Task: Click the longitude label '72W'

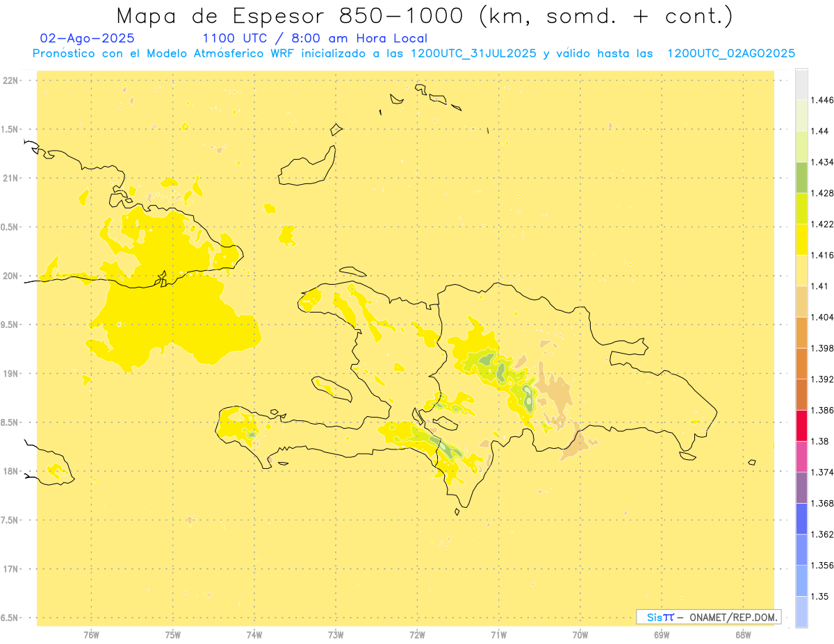Action: tap(417, 634)
